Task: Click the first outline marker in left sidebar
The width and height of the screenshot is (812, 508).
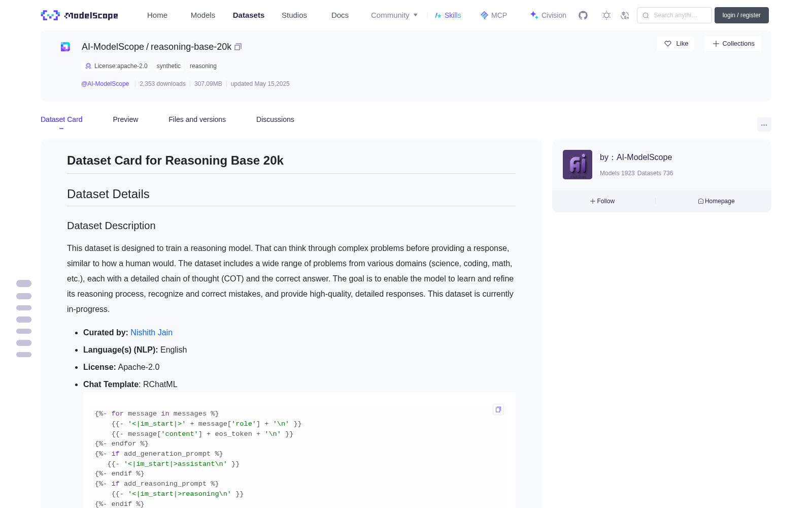Action: [x=24, y=283]
